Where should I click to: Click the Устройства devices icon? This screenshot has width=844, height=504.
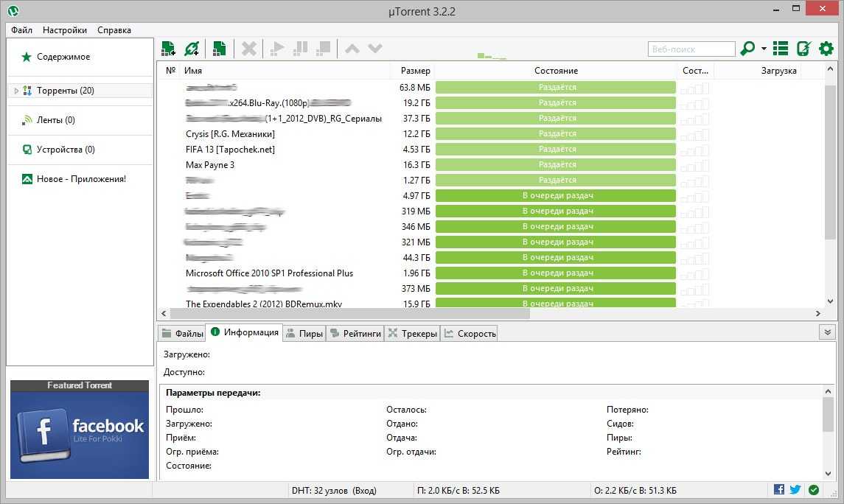[x=27, y=150]
